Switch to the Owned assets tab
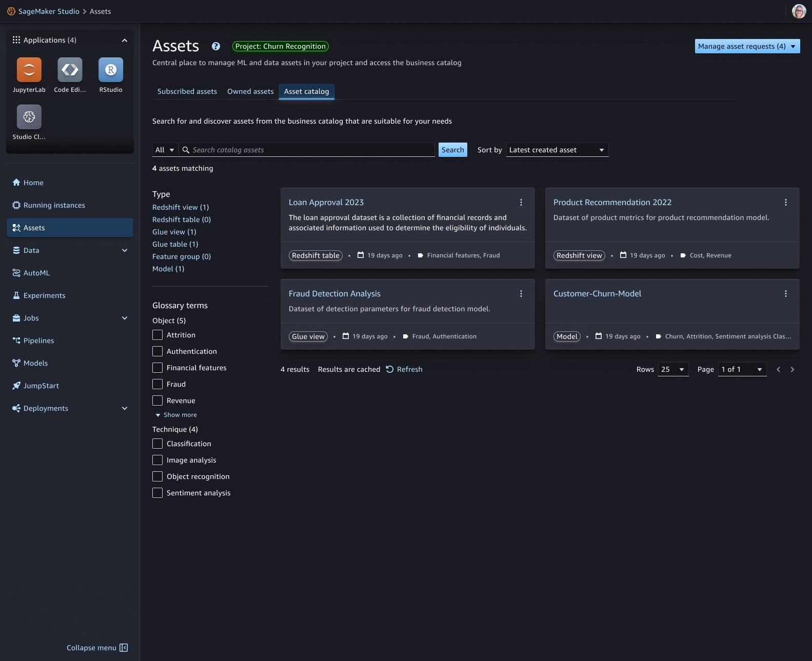Viewport: 812px width, 661px height. tap(250, 91)
